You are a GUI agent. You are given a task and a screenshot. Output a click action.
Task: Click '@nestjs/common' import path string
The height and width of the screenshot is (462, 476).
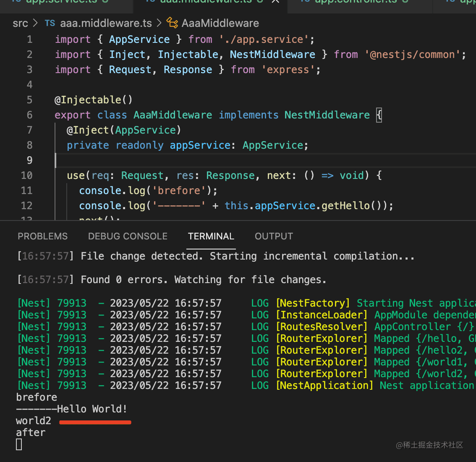pyautogui.click(x=413, y=55)
